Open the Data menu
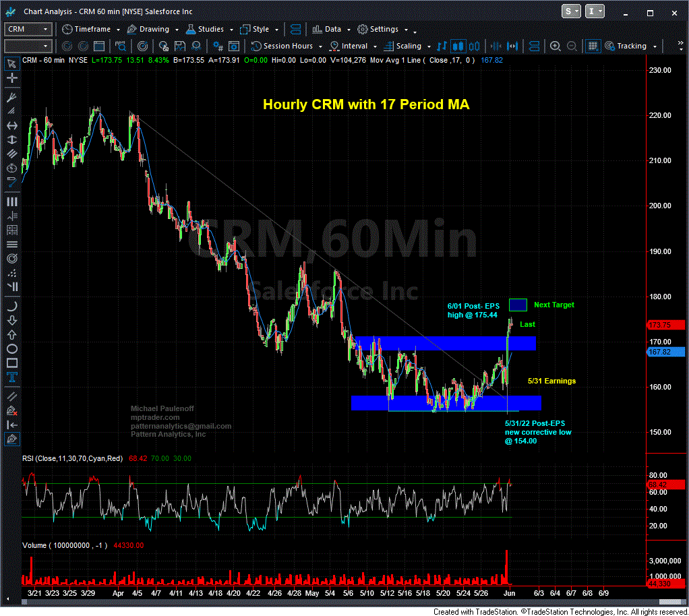Image resolution: width=689 pixels, height=616 pixels. click(x=331, y=30)
